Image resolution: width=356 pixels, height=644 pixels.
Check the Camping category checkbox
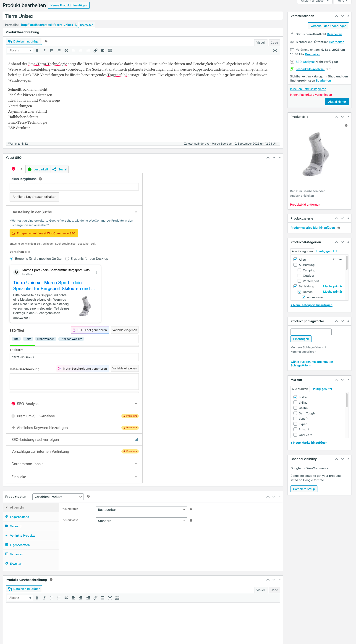299,270
